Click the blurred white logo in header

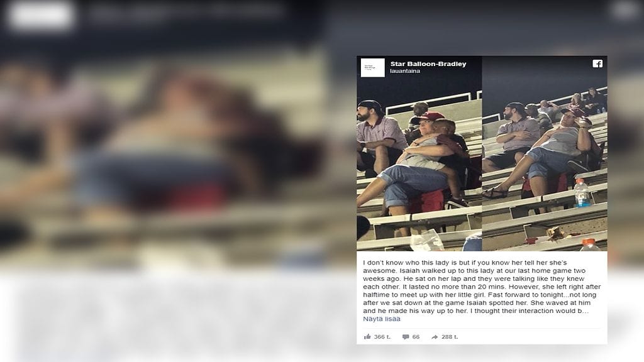pyautogui.click(x=41, y=15)
